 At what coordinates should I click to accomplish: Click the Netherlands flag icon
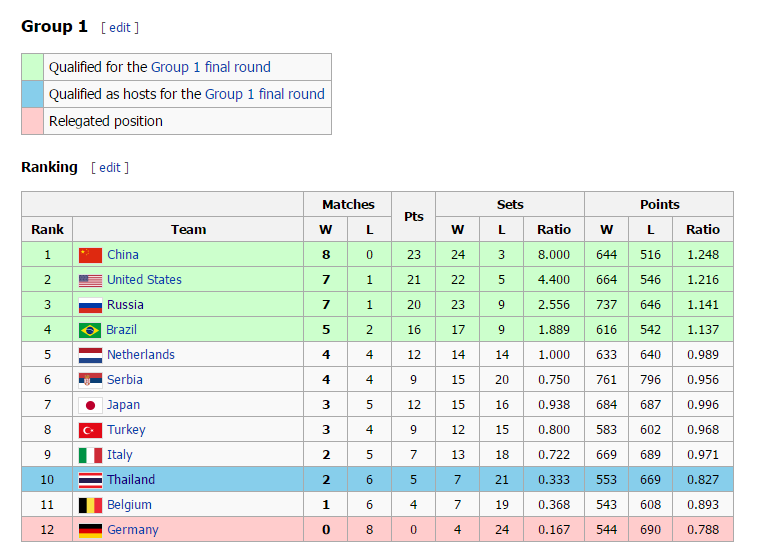click(90, 355)
